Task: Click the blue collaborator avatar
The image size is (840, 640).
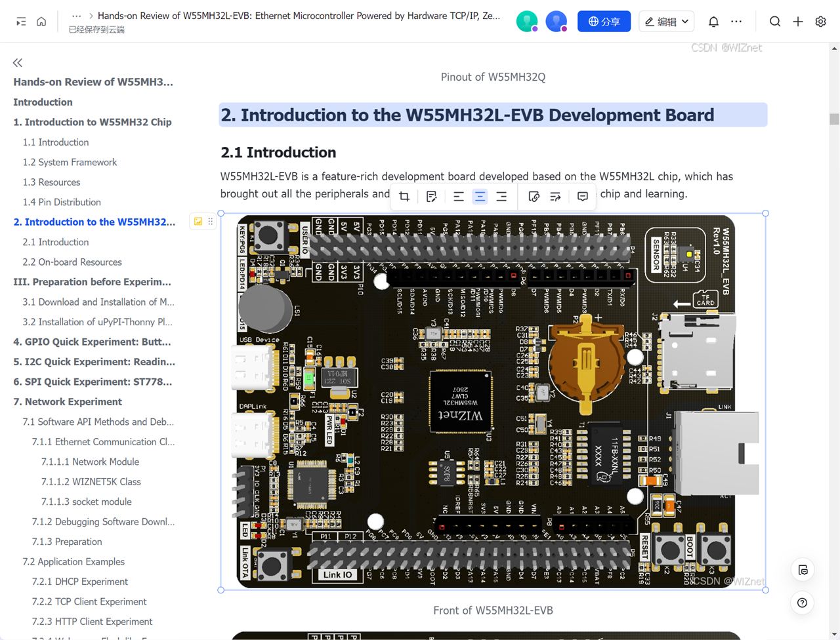Action: 556,22
